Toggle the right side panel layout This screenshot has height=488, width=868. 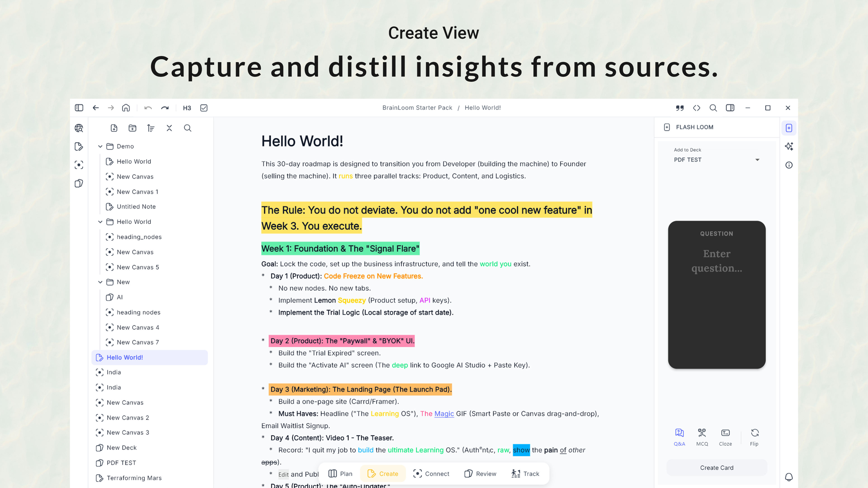click(730, 108)
